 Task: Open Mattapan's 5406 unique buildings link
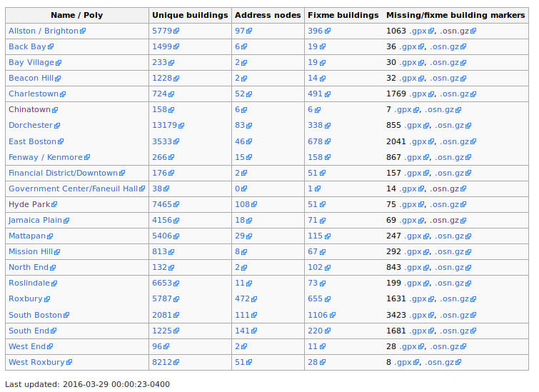pyautogui.click(x=161, y=236)
